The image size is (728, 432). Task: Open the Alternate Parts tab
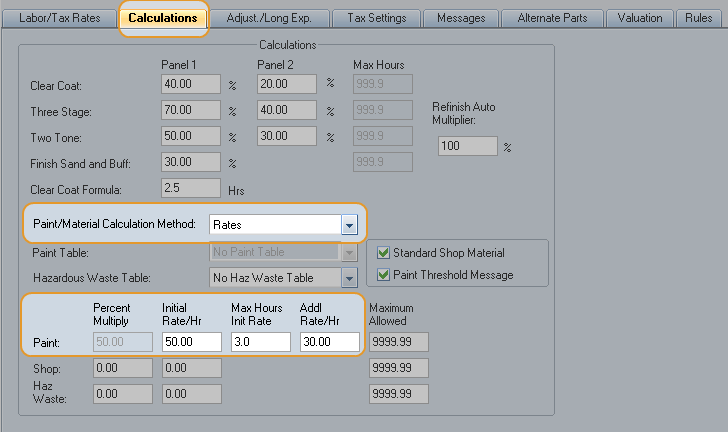[553, 18]
